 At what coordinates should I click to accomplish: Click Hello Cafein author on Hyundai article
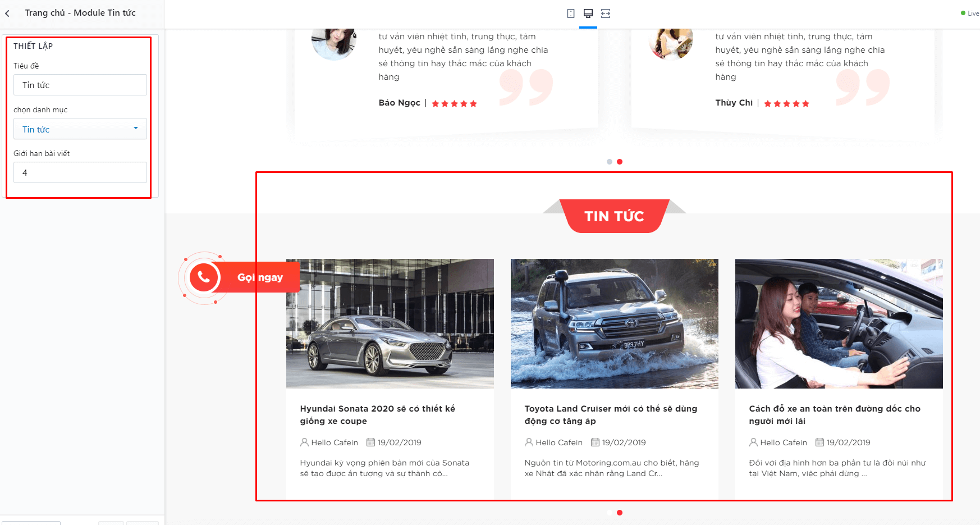pyautogui.click(x=335, y=442)
